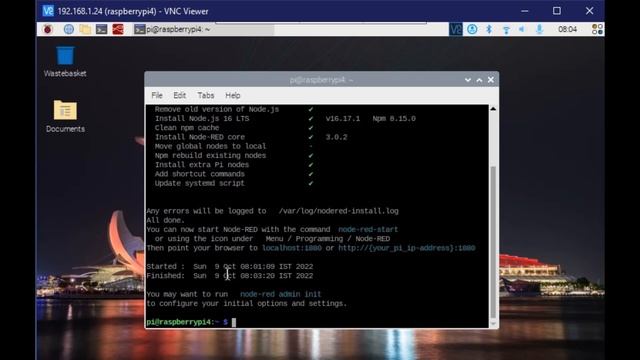
Task: Open the Raspberry Pi main menu
Action: click(48, 29)
